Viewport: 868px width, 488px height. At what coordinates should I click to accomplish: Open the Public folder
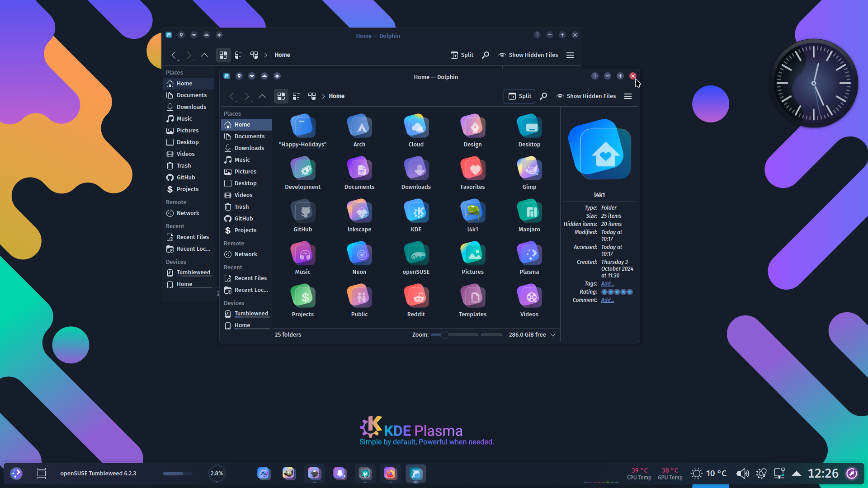tap(359, 301)
